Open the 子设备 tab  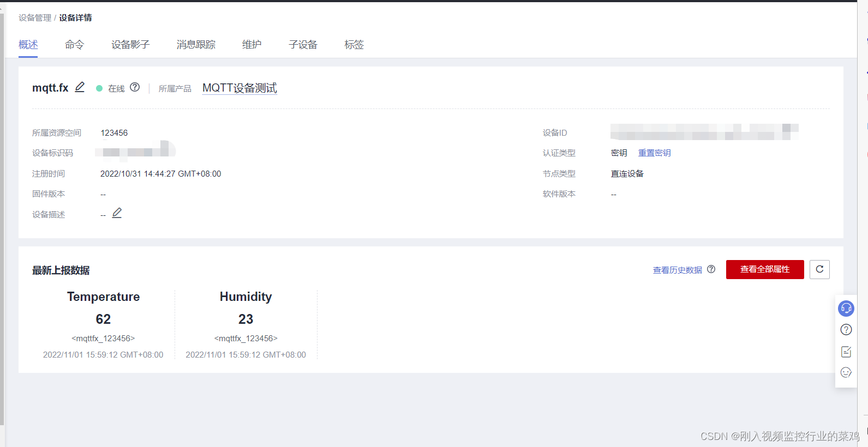303,45
